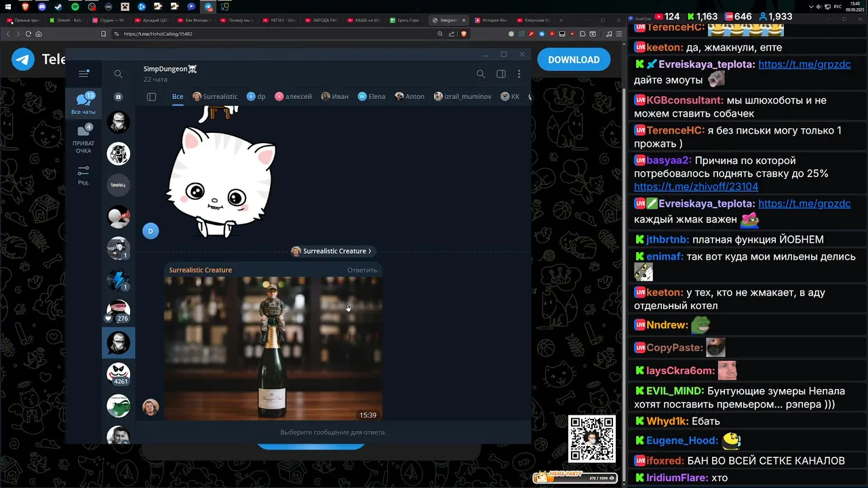868x488 pixels.
Task: Open the Telegram hamburger main menu
Action: coord(83,74)
